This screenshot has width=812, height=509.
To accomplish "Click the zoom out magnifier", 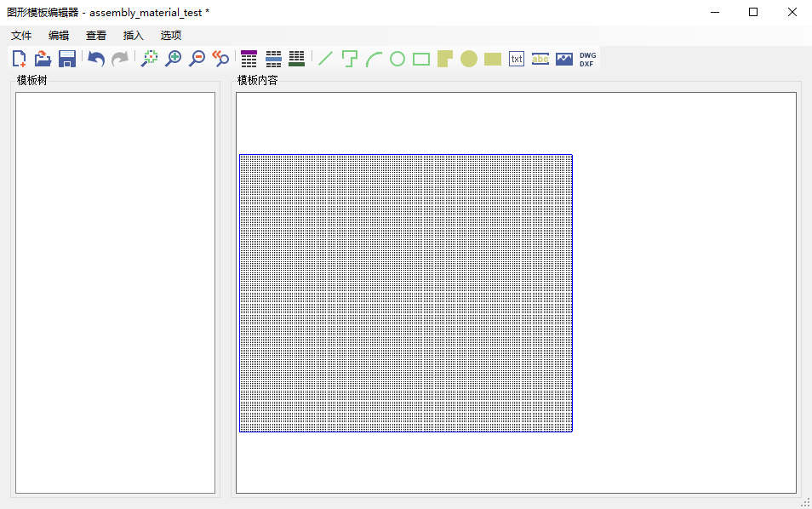I will pyautogui.click(x=197, y=59).
